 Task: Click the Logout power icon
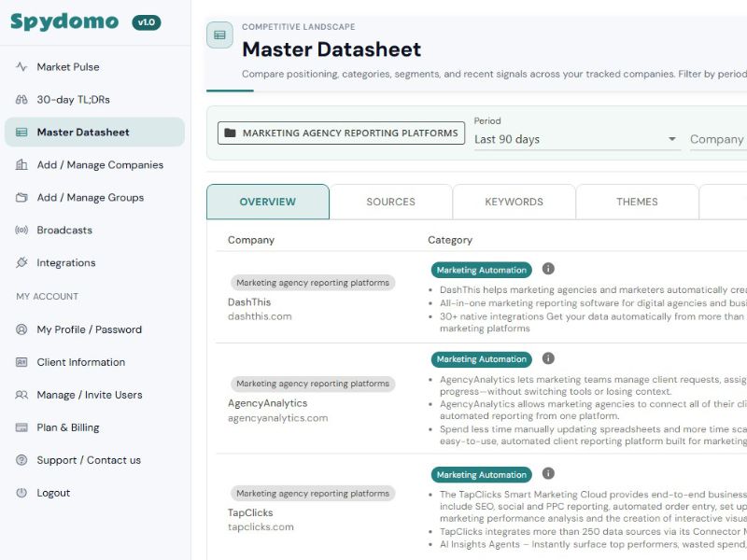pos(21,493)
